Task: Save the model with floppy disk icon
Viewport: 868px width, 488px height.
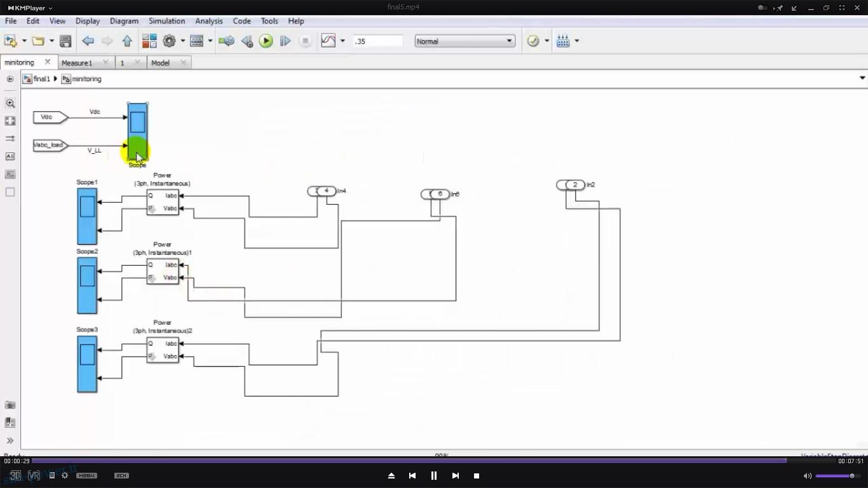Action: tap(65, 41)
